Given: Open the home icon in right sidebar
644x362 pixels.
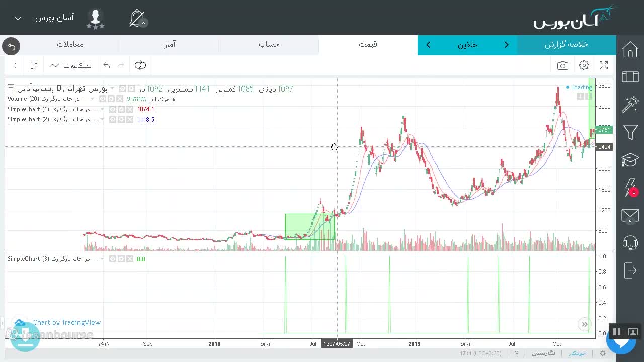Looking at the screenshot, I should (x=630, y=49).
